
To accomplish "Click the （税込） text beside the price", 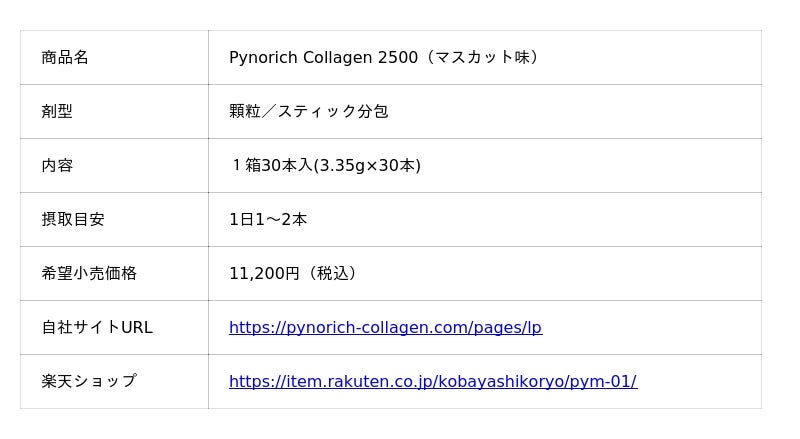I will pos(331,273).
